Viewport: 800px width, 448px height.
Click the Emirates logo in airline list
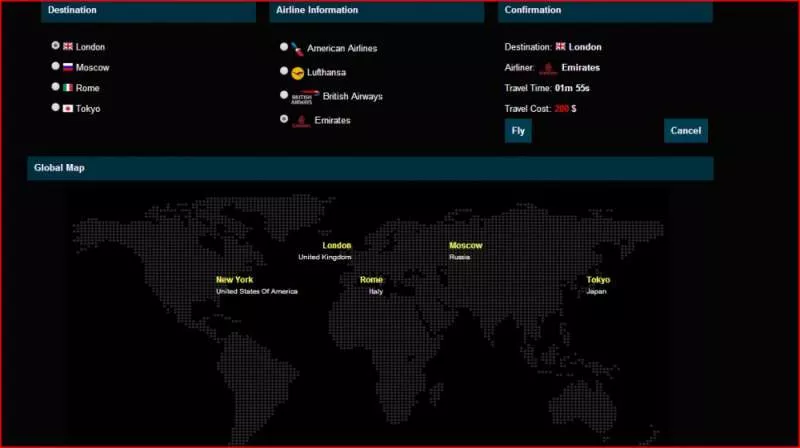point(301,120)
